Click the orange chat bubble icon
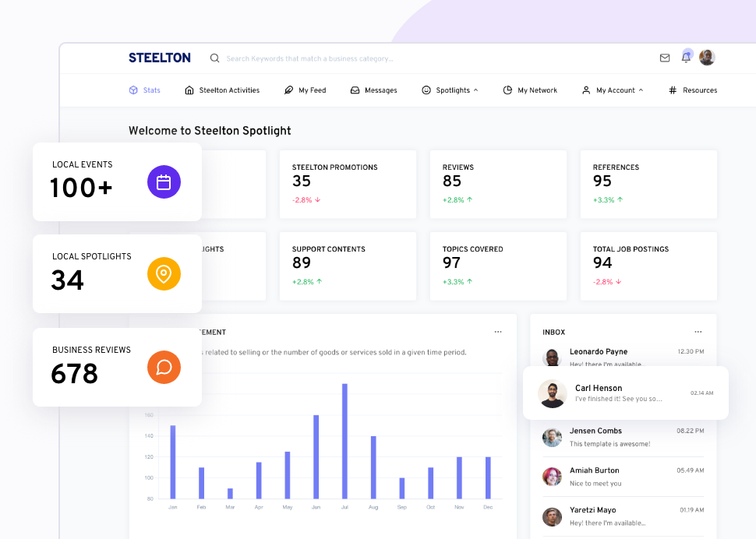 coord(164,368)
